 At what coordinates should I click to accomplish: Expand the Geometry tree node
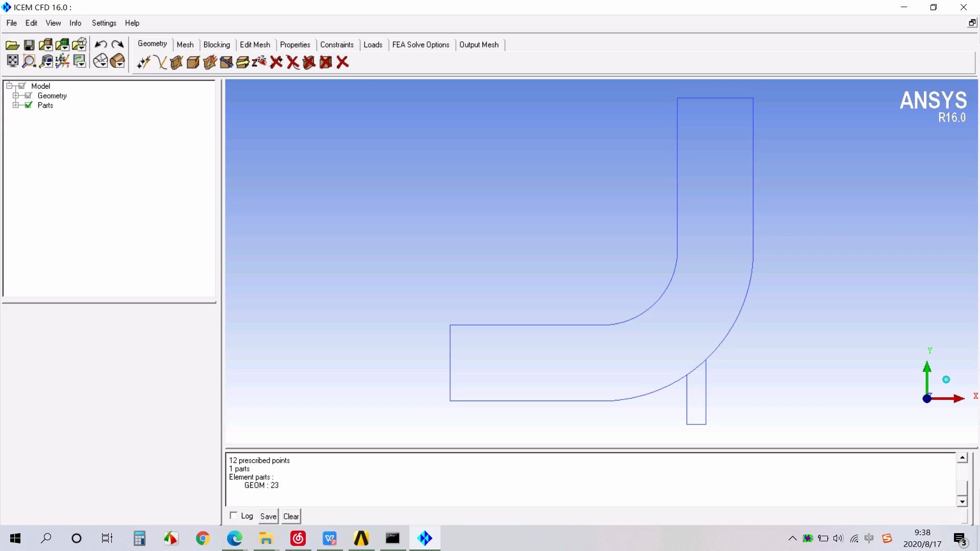pyautogui.click(x=15, y=95)
